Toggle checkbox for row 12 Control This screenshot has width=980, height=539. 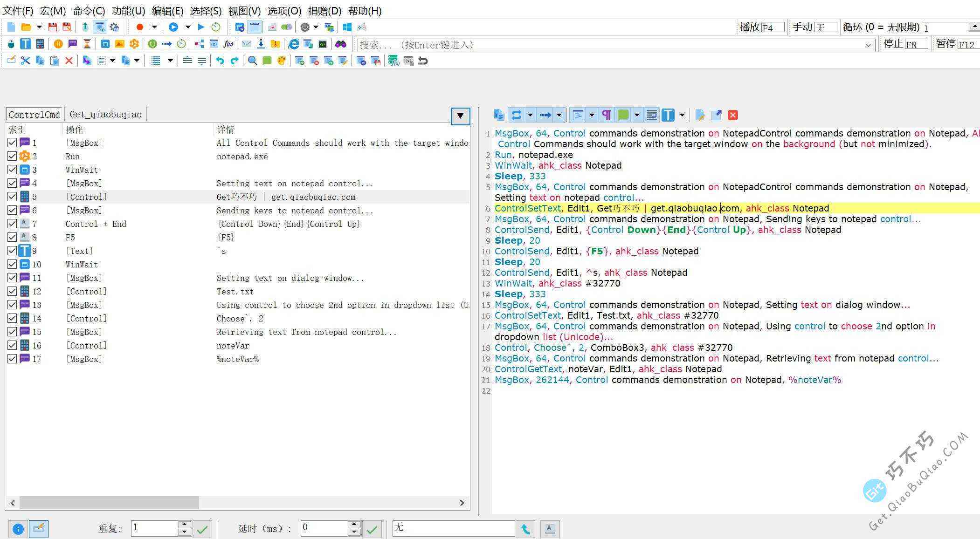point(12,291)
